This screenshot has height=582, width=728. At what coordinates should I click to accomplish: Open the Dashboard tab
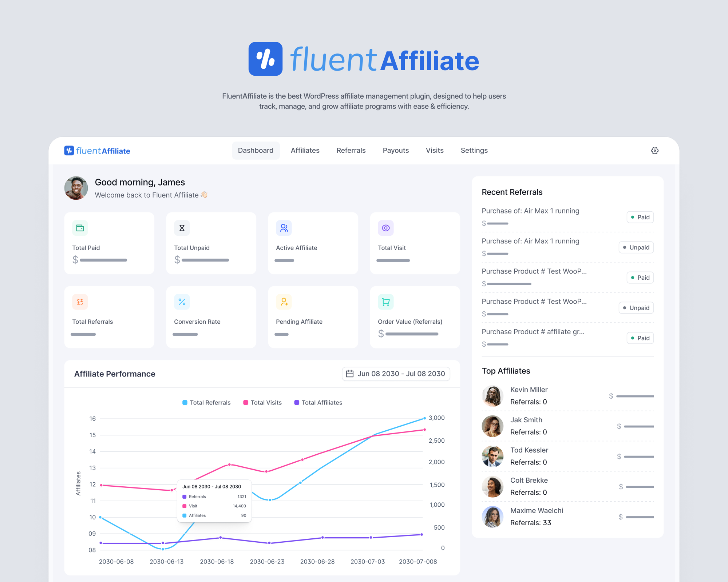click(x=256, y=151)
